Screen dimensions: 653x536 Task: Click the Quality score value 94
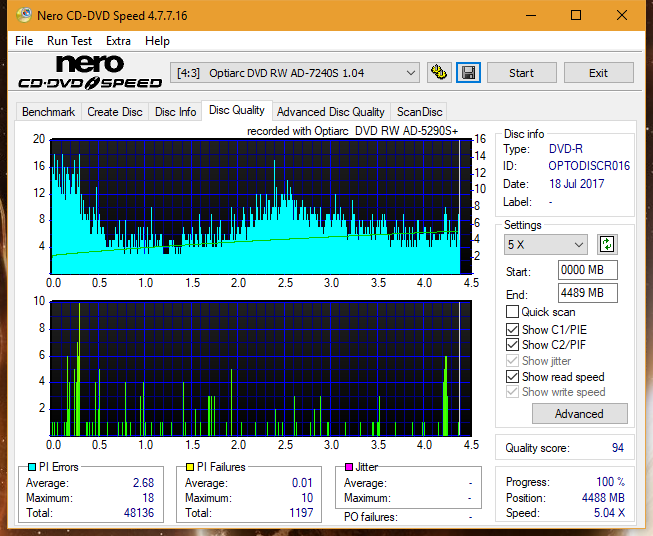tap(618, 448)
